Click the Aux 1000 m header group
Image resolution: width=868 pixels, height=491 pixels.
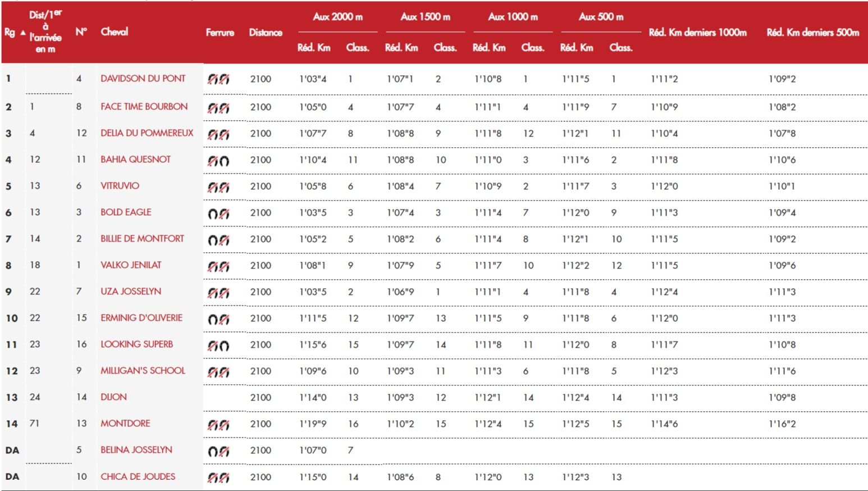click(513, 17)
